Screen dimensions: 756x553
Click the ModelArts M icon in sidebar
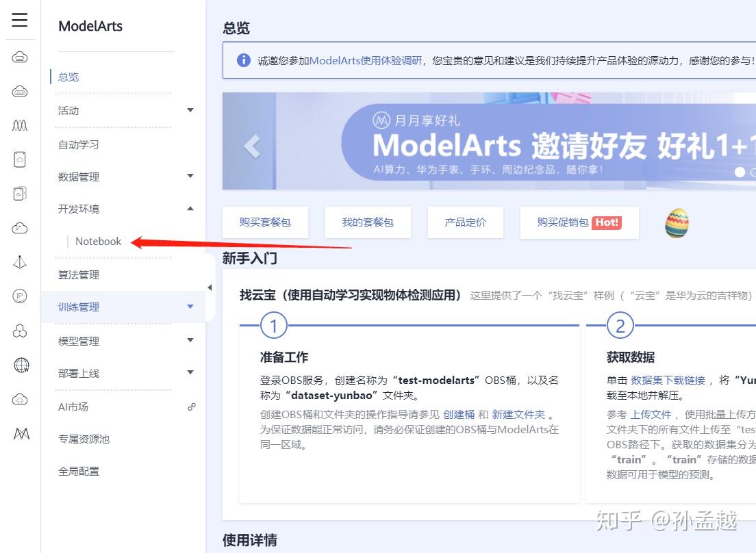point(21,433)
